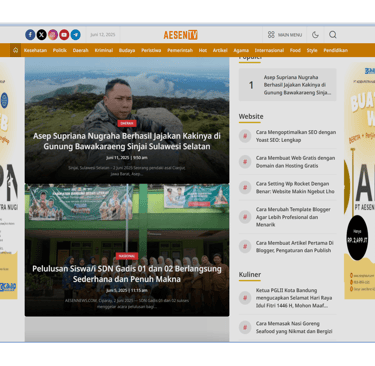Open headline Pelulusan Siswa/i SDN Gadis 01 dan 02
Screen dimensions: 375x366
127,274
